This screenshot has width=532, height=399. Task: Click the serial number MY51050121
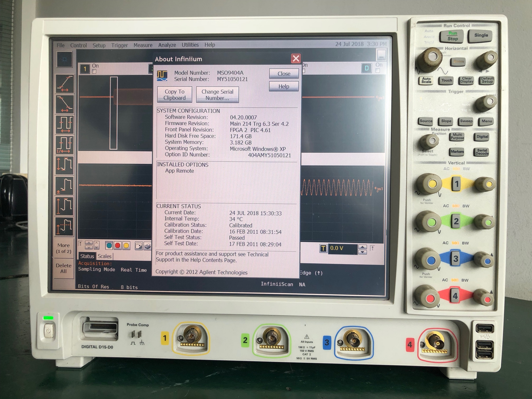[232, 79]
